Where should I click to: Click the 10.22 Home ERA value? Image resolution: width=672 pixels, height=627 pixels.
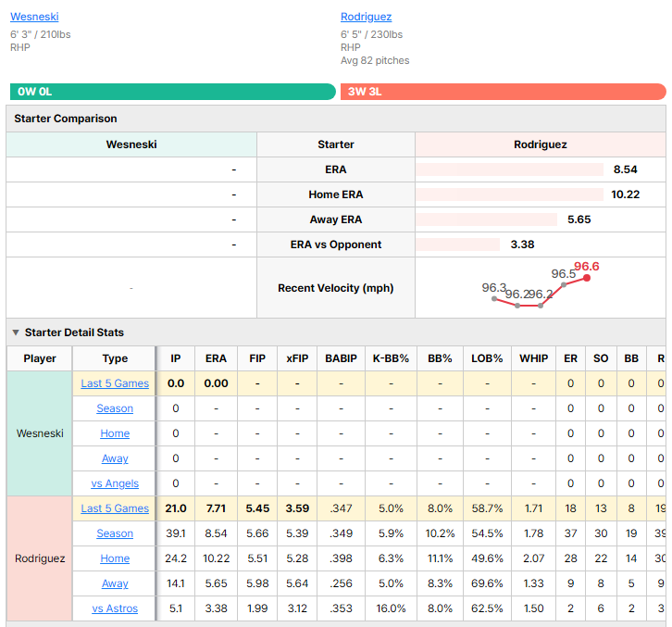pos(626,194)
